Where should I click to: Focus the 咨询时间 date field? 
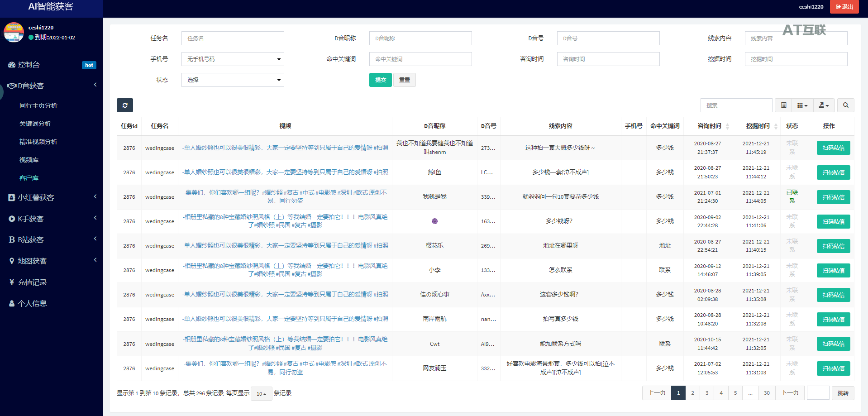(608, 59)
